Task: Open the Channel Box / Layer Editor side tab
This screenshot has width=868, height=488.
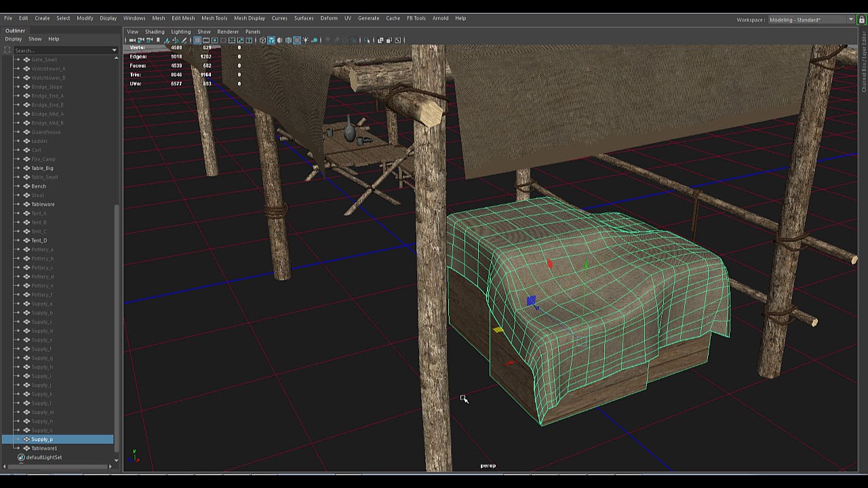Action: (x=864, y=61)
